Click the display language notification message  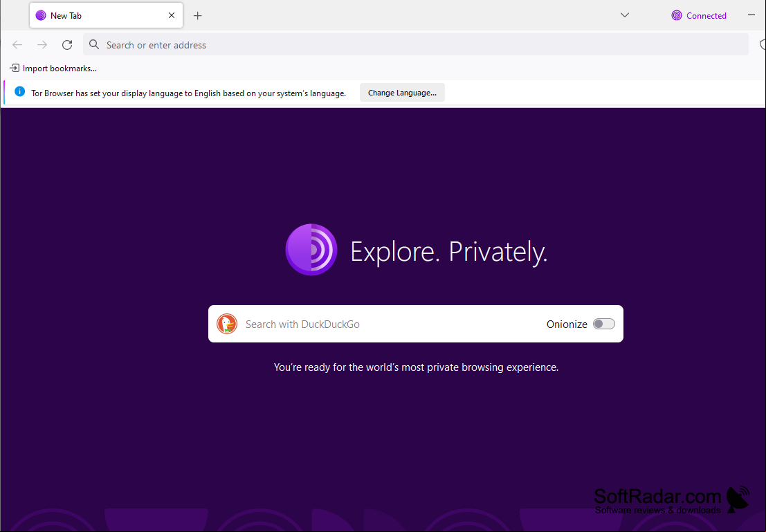189,93
